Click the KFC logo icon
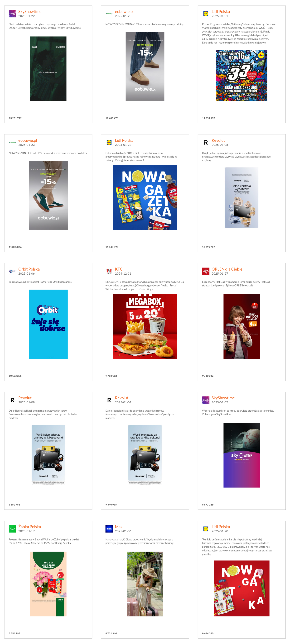This screenshot has height=644, width=290. click(109, 271)
